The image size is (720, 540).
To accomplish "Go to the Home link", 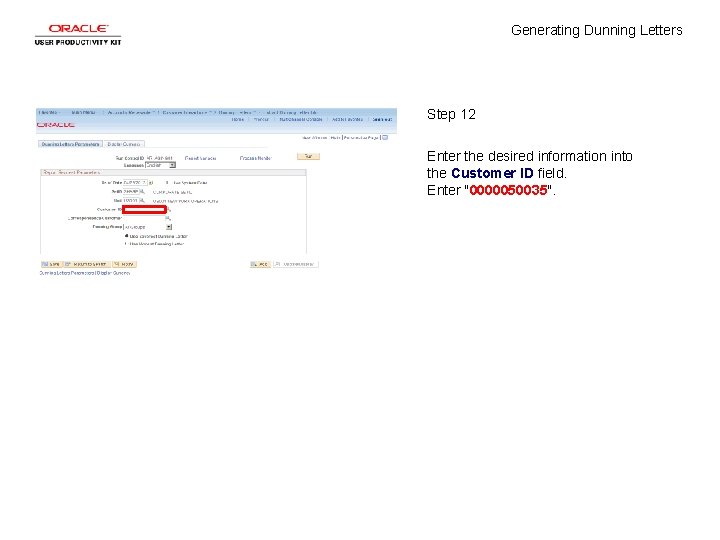I will point(238,119).
